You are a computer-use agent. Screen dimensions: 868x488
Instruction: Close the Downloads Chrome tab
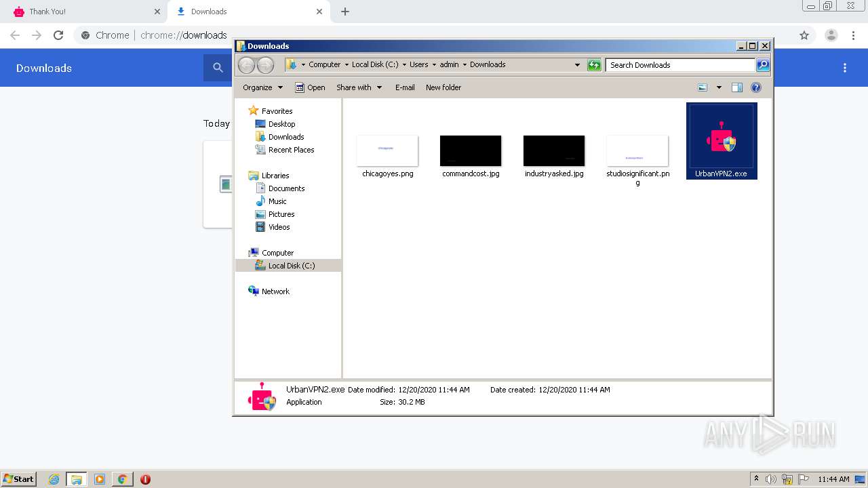click(319, 12)
